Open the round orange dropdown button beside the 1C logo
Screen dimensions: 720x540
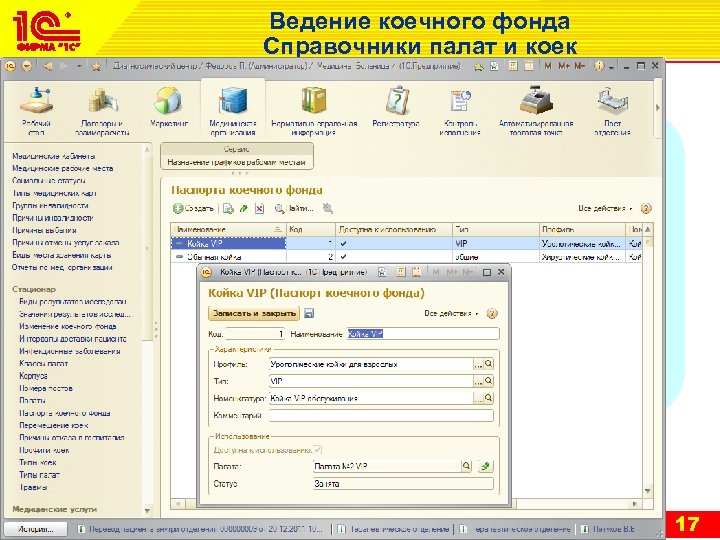[27, 66]
